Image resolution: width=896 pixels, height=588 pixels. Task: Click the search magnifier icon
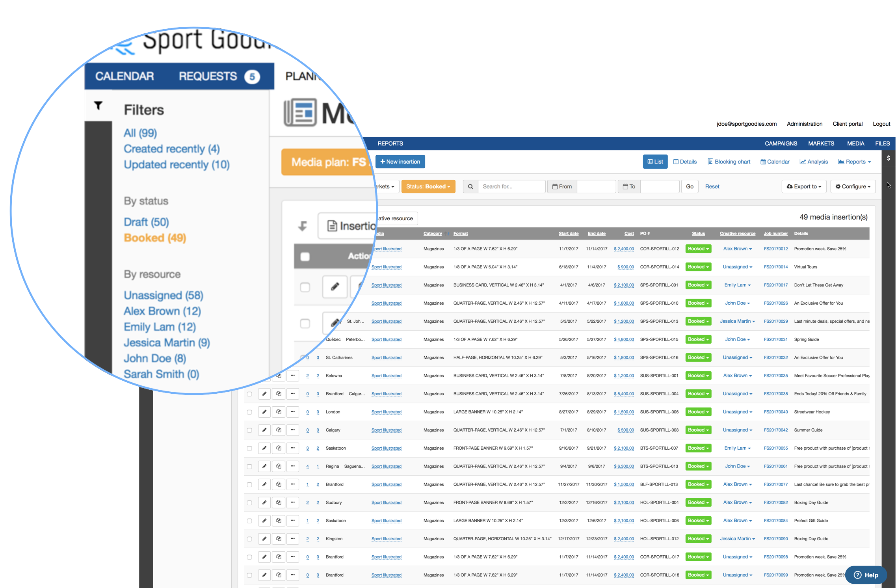tap(470, 186)
